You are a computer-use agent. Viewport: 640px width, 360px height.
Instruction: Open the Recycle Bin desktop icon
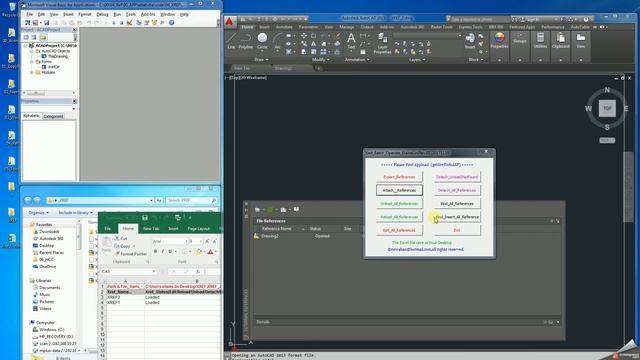pos(11,9)
